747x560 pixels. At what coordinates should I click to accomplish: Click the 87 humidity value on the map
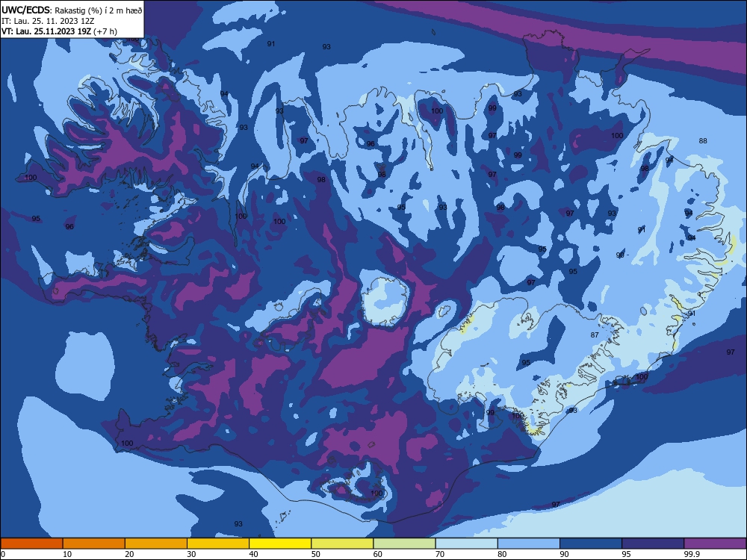pos(595,335)
